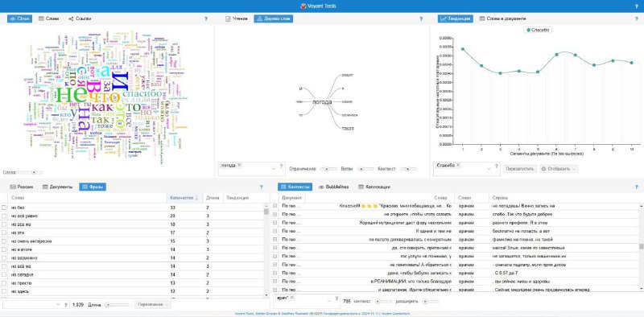Expand the first context row
Viewport: 644px width, 317px height.
(x=275, y=206)
